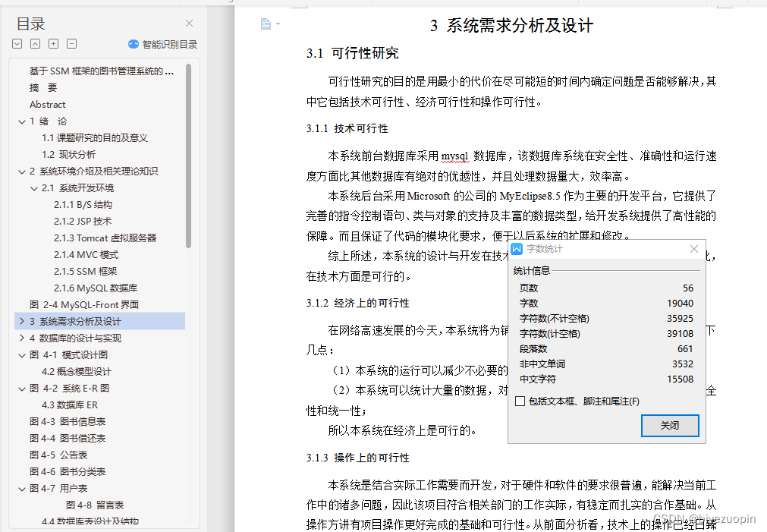Select 2.1.2 JSP 技术 in outline
This screenshot has width=767, height=532.
tap(83, 221)
